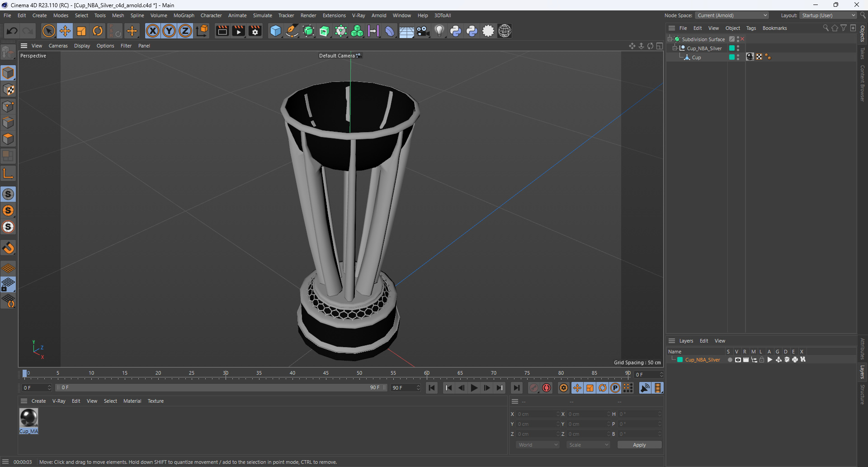Viewport: 868px width, 467px height.
Task: Collapse Subdivision Surface tree node
Action: coord(670,39)
